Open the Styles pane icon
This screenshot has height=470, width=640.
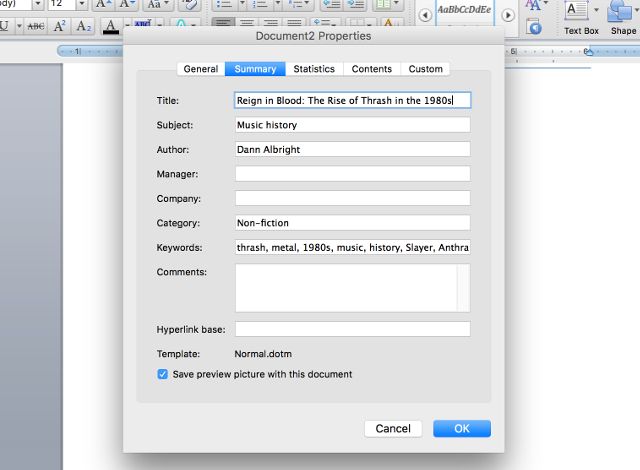[x=534, y=27]
